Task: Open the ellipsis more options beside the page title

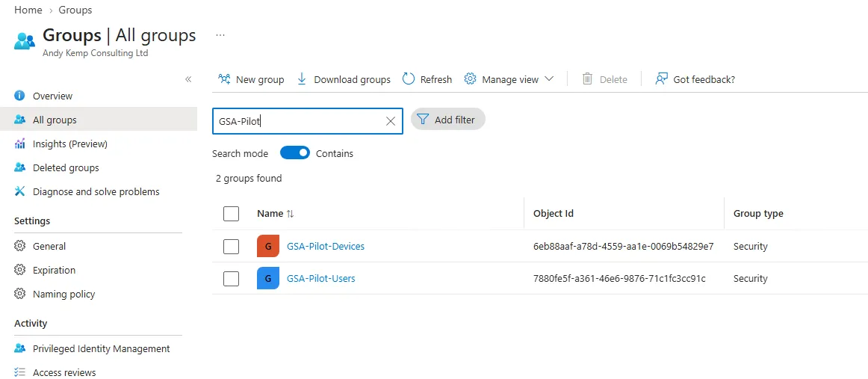Action: (220, 35)
